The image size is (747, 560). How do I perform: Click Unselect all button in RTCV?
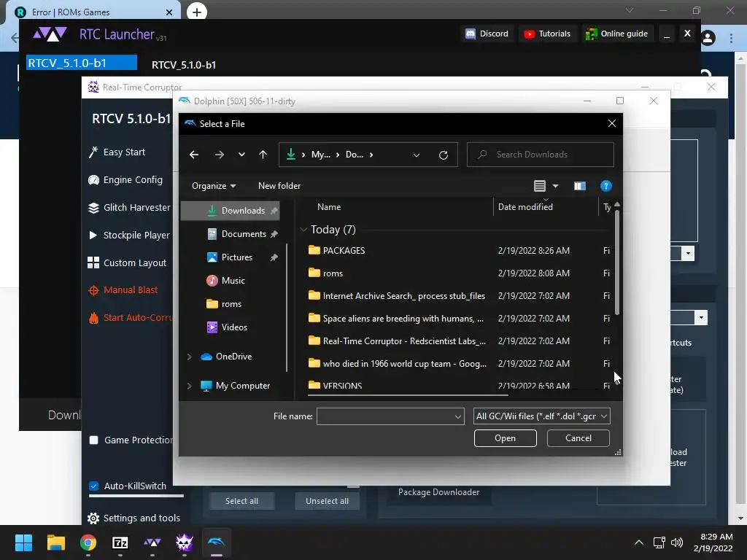tap(328, 501)
